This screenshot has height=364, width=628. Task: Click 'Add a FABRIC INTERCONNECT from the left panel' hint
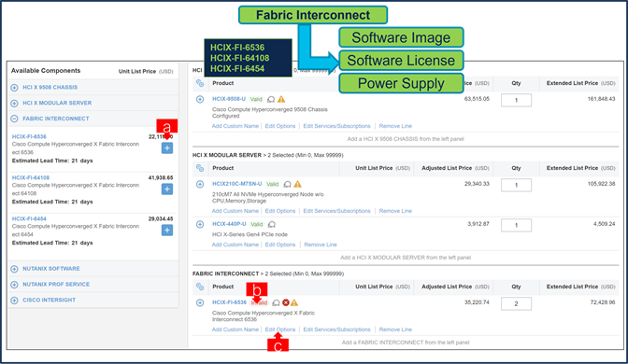406,343
